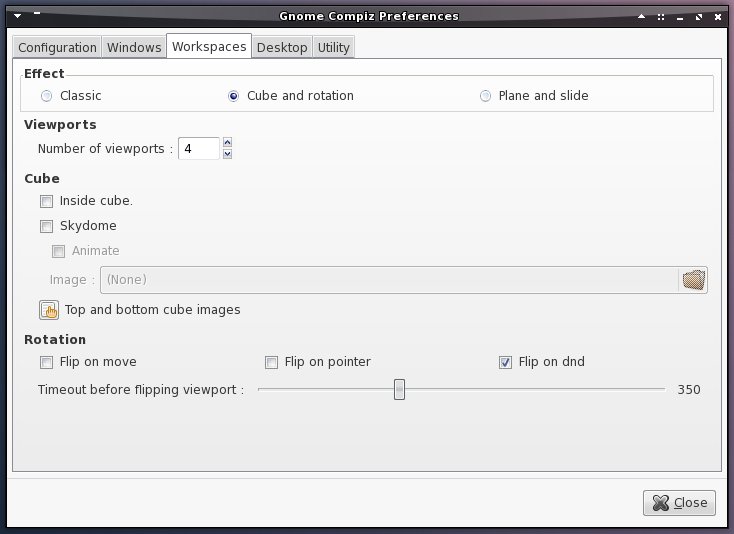Click the Gnome Compiz Preferences title bar
Screen dimensions: 734x534
pos(368,16)
